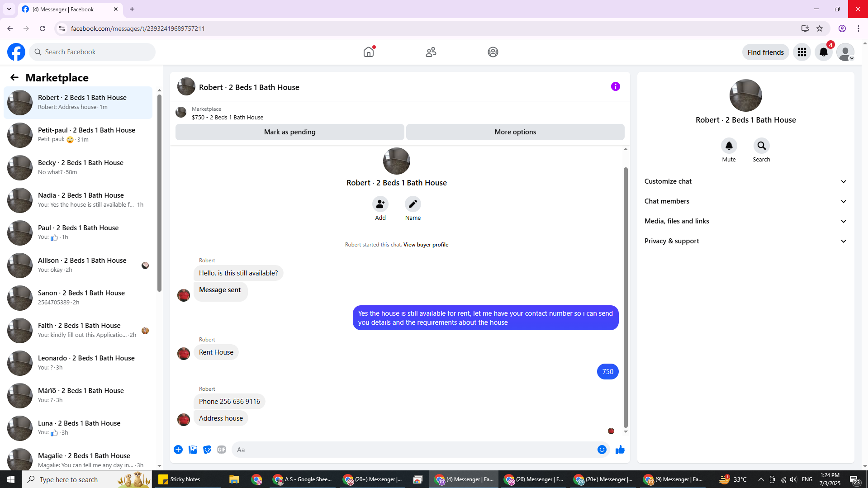This screenshot has width=868, height=488.
Task: Expand the Customize chat section
Action: [745, 181]
